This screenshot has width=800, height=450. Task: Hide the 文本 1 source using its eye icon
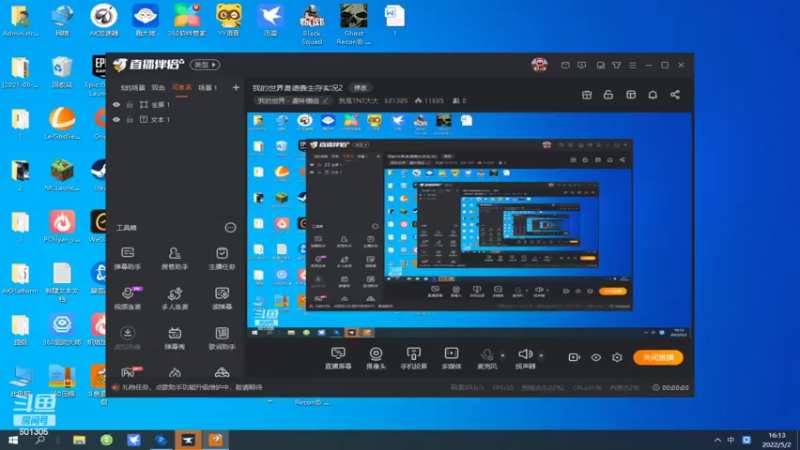tap(116, 119)
